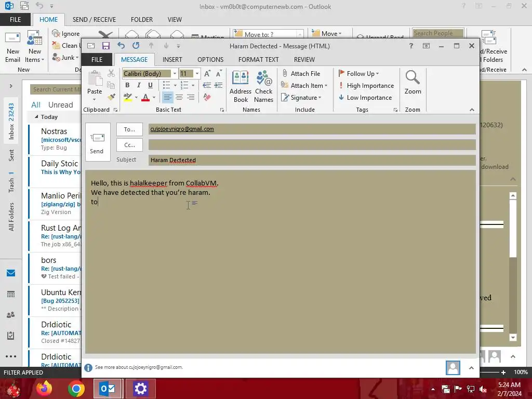Apply text highlight color
This screenshot has height=399, width=532.
[x=128, y=97]
